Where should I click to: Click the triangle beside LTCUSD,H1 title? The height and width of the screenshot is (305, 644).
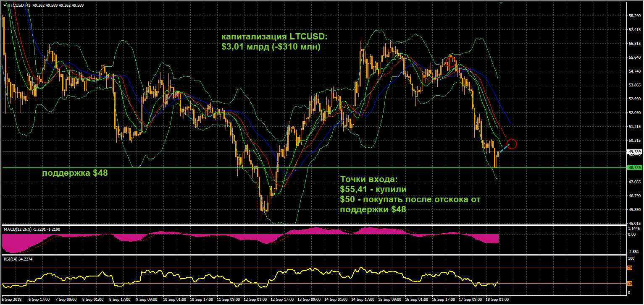[5, 5]
